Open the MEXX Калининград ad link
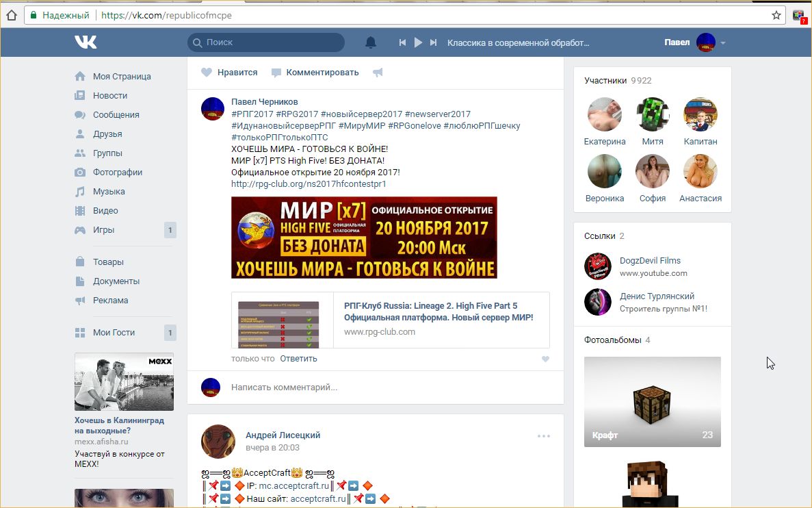812x508 pixels. [x=119, y=425]
